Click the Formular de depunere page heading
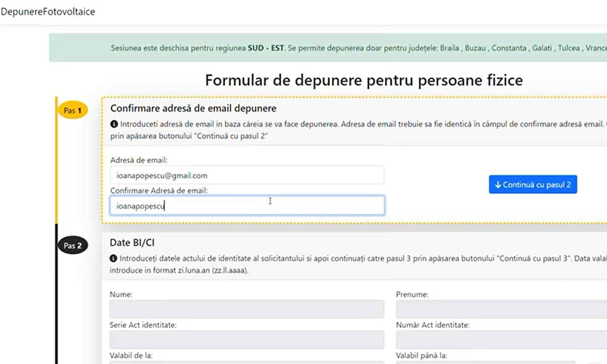The image size is (607, 364). point(364,80)
